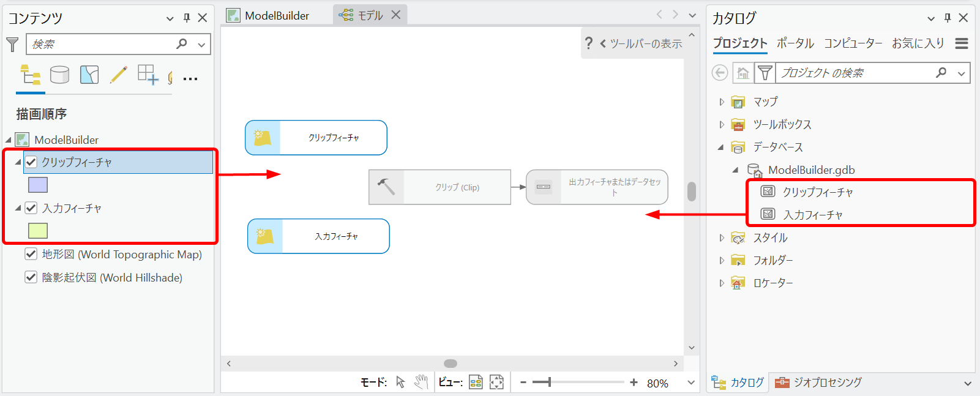
Task: Click the List By Data Source icon
Action: (59, 75)
